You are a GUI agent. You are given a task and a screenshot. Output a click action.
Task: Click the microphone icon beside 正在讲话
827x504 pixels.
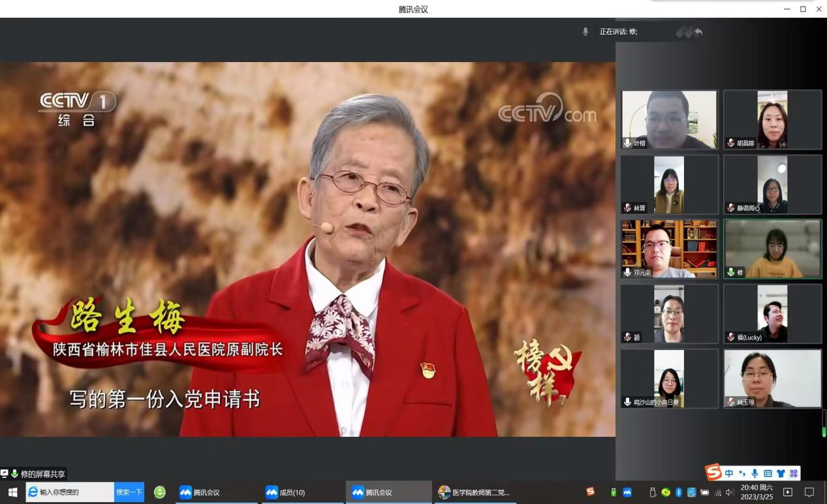tap(585, 31)
